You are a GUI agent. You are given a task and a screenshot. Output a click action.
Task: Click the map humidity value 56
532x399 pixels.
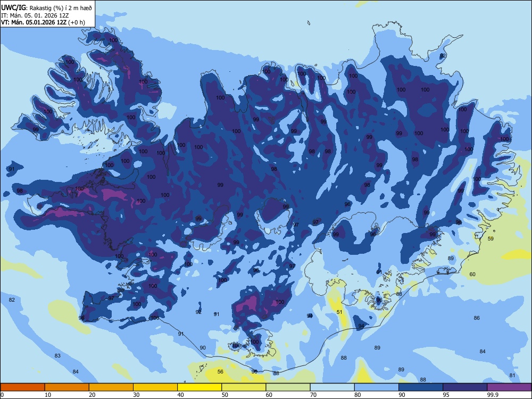point(220,371)
